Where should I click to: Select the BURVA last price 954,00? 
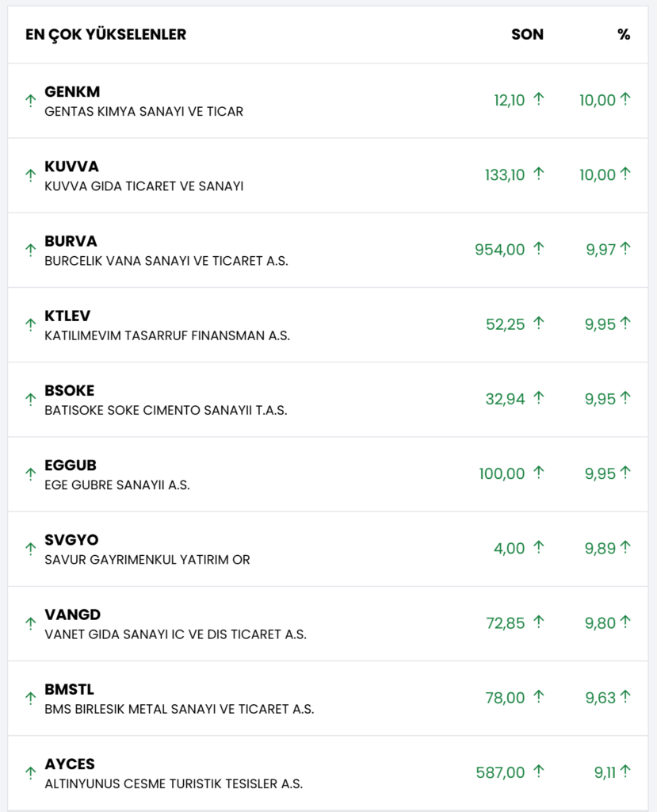click(x=499, y=250)
